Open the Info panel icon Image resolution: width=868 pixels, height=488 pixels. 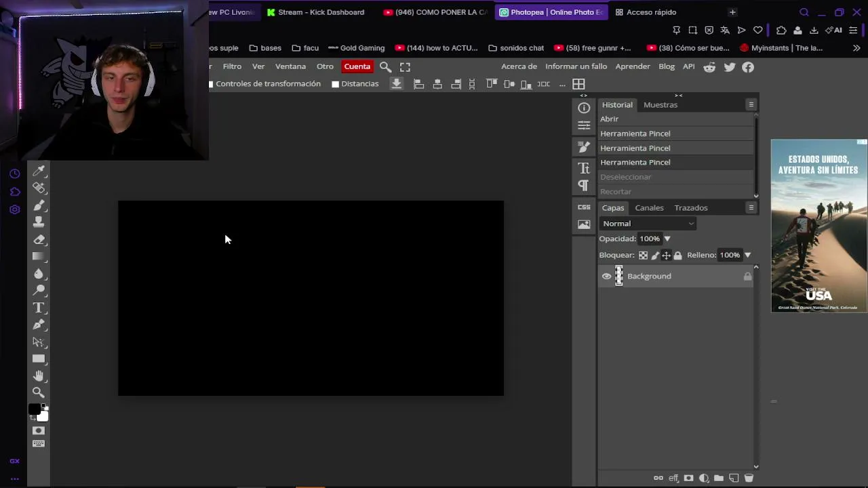coord(584,108)
